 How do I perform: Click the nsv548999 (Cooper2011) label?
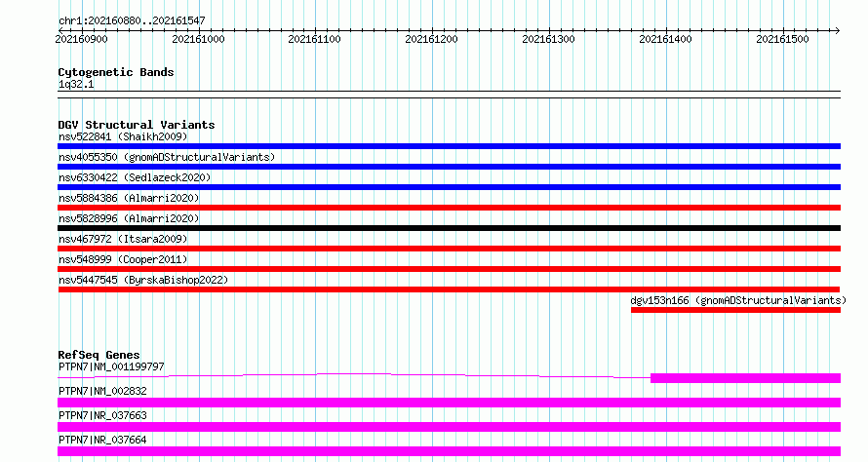tap(123, 259)
